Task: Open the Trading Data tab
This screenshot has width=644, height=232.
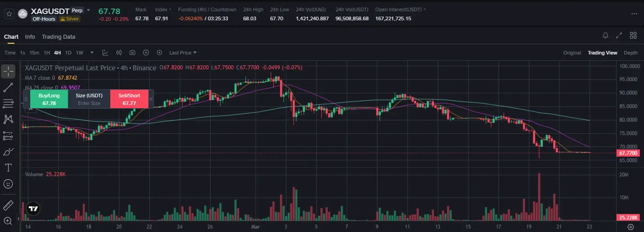Action: pos(58,37)
